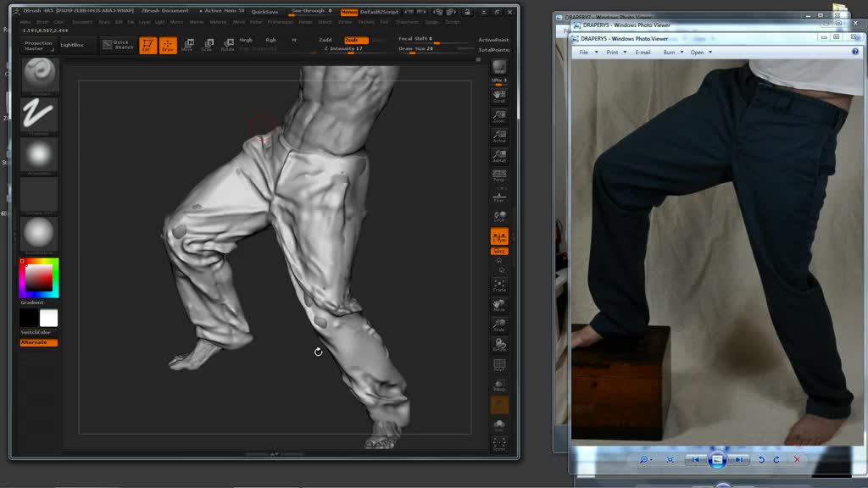Open zoom magnifier control in Photo Viewer
The width and height of the screenshot is (868, 488).
645,460
